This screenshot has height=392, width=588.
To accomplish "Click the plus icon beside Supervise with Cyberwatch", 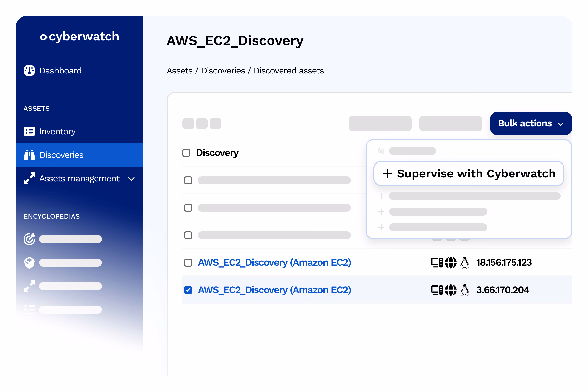I will pos(387,173).
